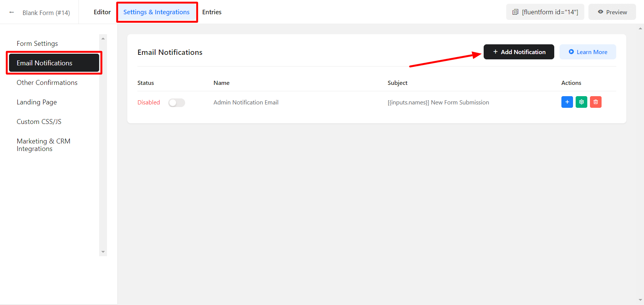Open Marketing & CRM Integrations

tap(43, 145)
